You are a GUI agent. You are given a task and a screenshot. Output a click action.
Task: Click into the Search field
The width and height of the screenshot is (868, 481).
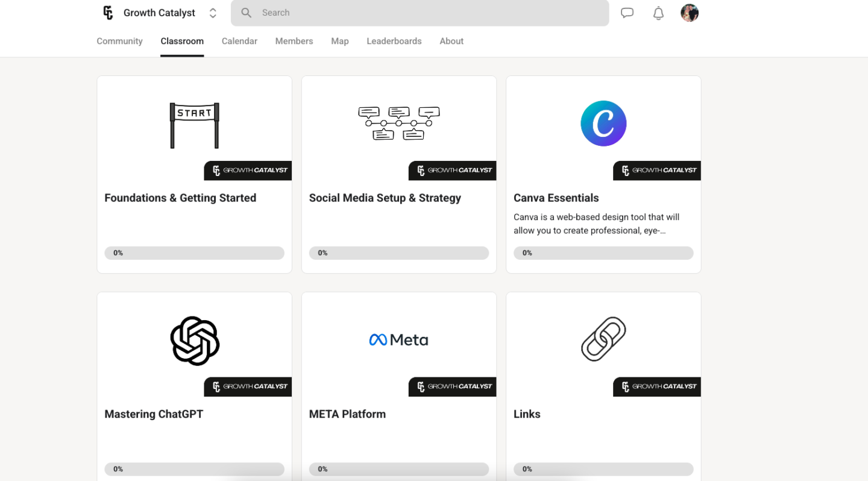pyautogui.click(x=422, y=13)
